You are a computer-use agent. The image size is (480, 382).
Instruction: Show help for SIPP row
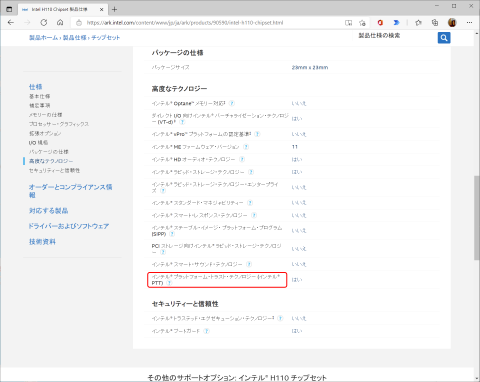click(172, 234)
